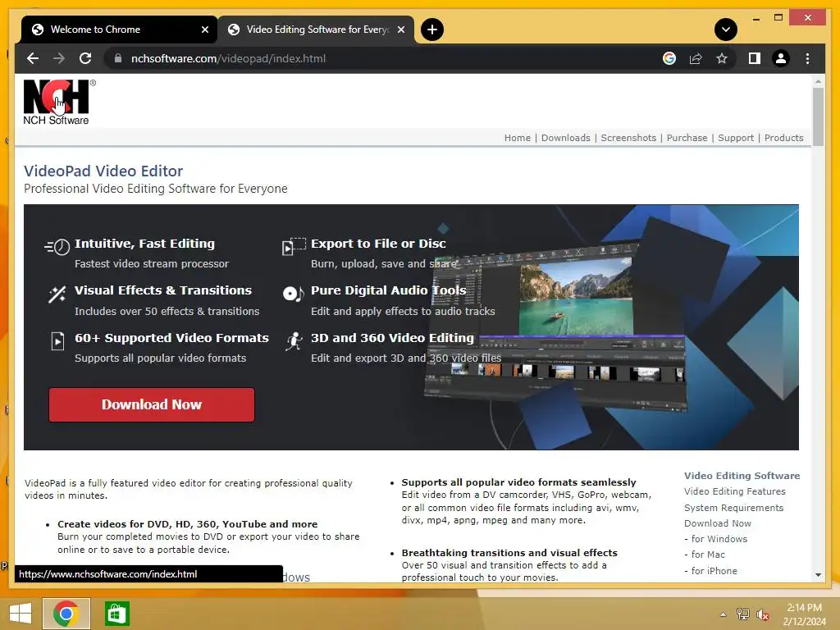
Task: Open a new tab with plus button
Action: click(x=432, y=30)
